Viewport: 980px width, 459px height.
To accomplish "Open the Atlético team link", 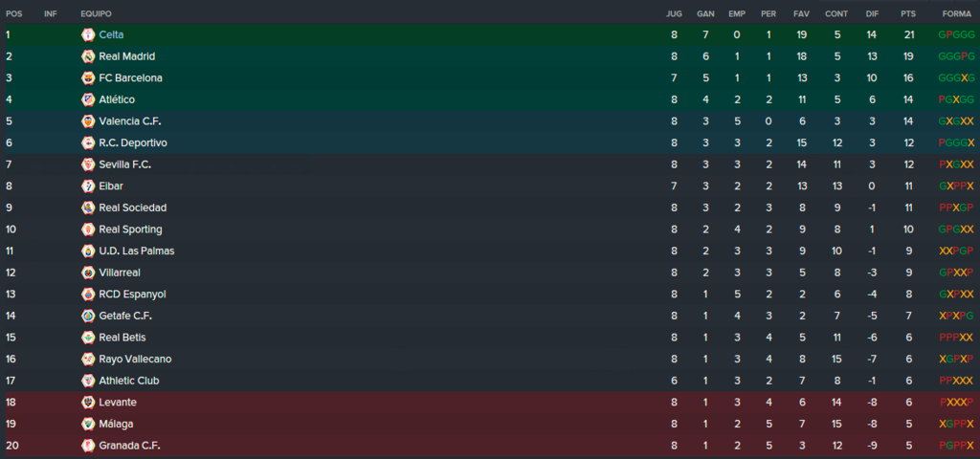I will 117,99.
